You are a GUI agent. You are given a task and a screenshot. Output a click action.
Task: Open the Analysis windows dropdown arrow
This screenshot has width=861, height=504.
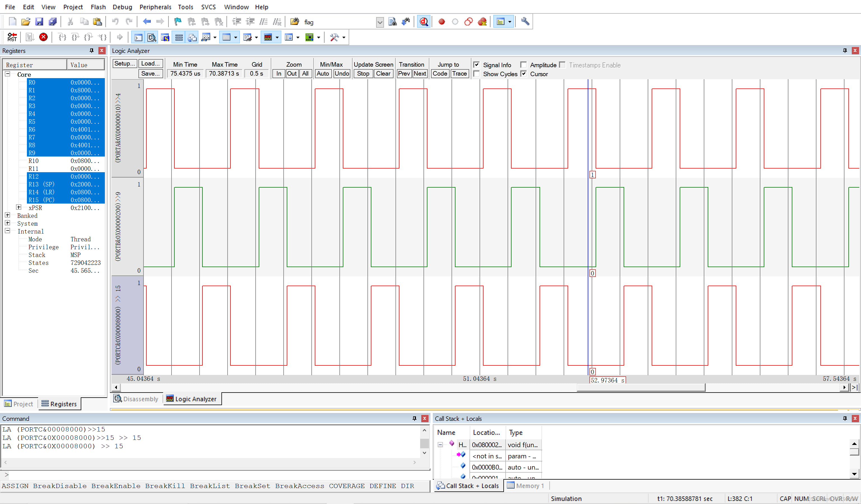point(277,37)
